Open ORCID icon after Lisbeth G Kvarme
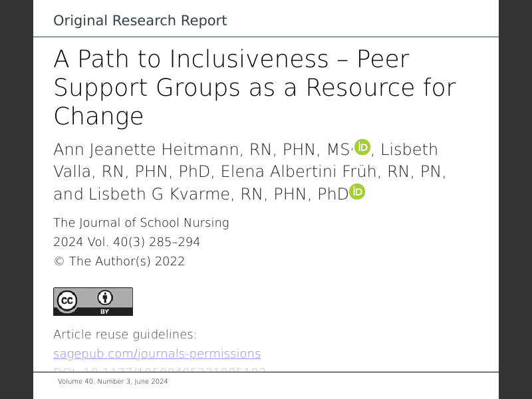The height and width of the screenshot is (399, 532). tap(358, 192)
